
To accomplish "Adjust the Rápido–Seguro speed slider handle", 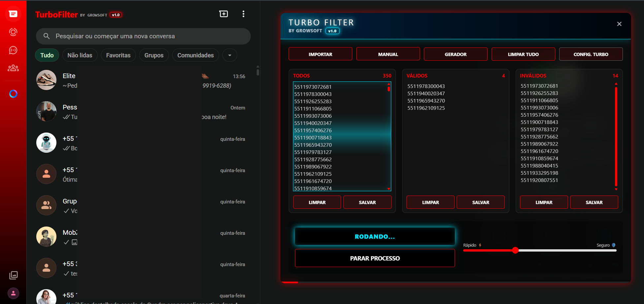I will point(515,250).
